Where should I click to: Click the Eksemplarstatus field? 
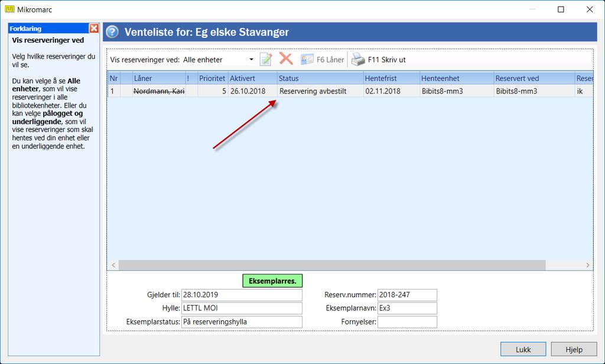(242, 321)
